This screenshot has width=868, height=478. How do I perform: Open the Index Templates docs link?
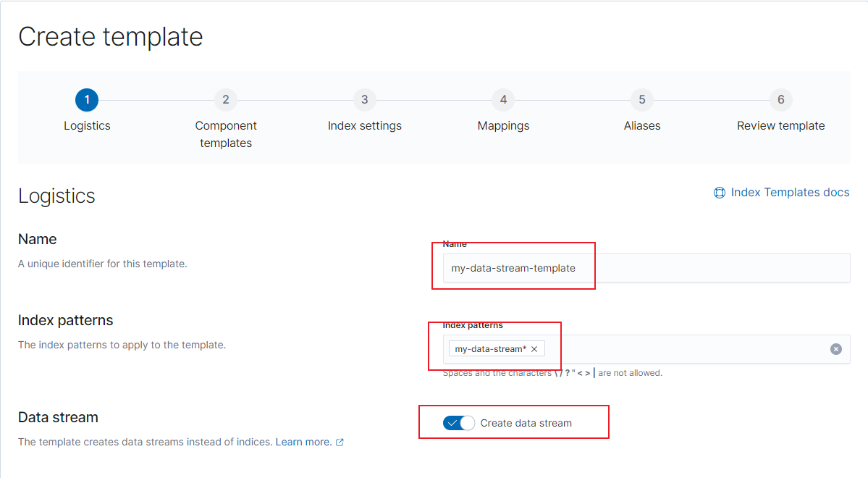pos(790,193)
